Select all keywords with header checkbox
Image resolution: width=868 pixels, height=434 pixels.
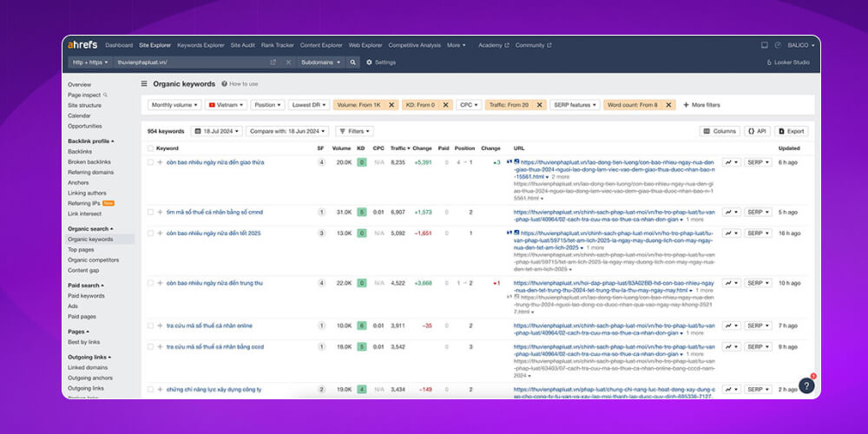click(x=150, y=148)
